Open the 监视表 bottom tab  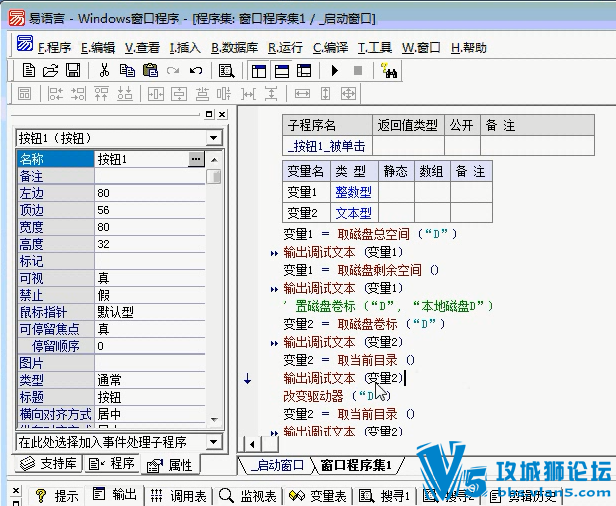tap(248, 496)
